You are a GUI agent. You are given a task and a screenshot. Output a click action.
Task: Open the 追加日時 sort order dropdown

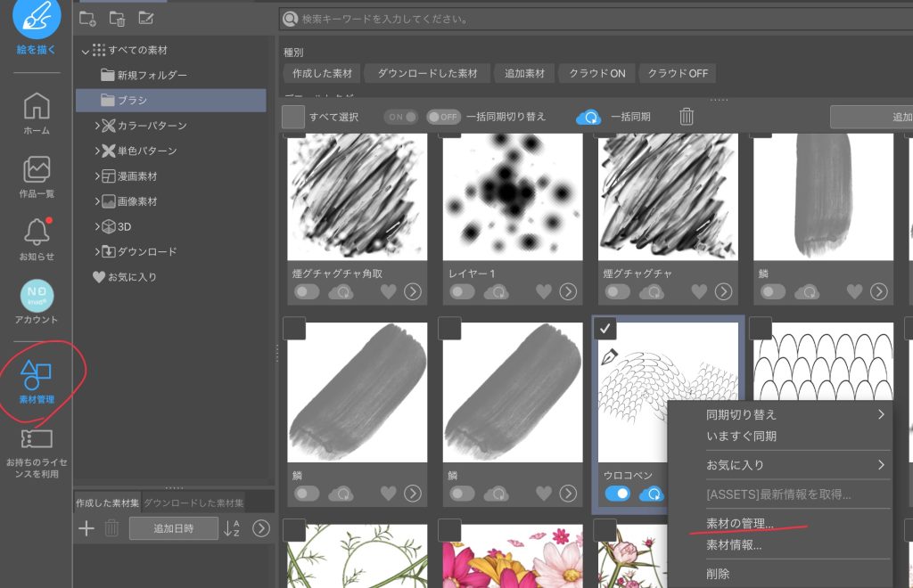173,528
